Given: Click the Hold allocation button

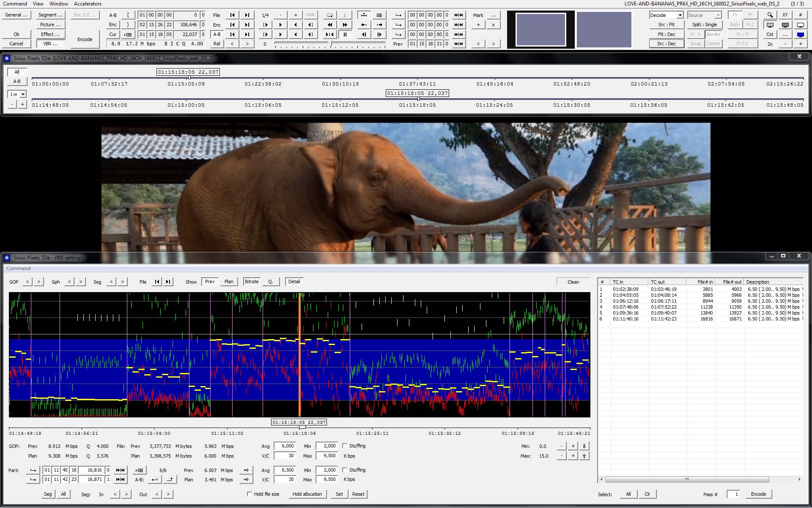Looking at the screenshot, I should [307, 494].
